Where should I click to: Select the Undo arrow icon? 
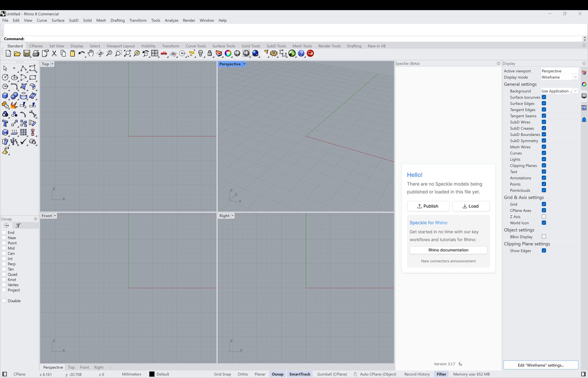(81, 54)
